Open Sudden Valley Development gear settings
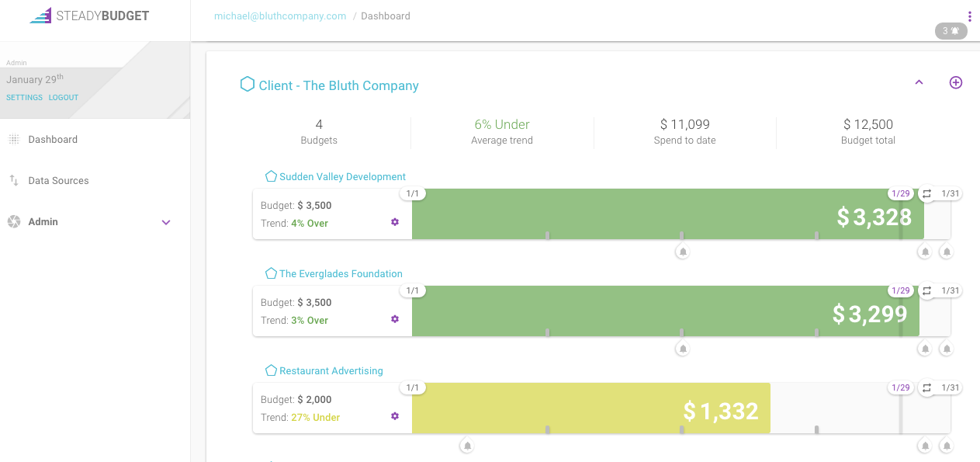Viewport: 980px width, 462px height. pos(395,222)
